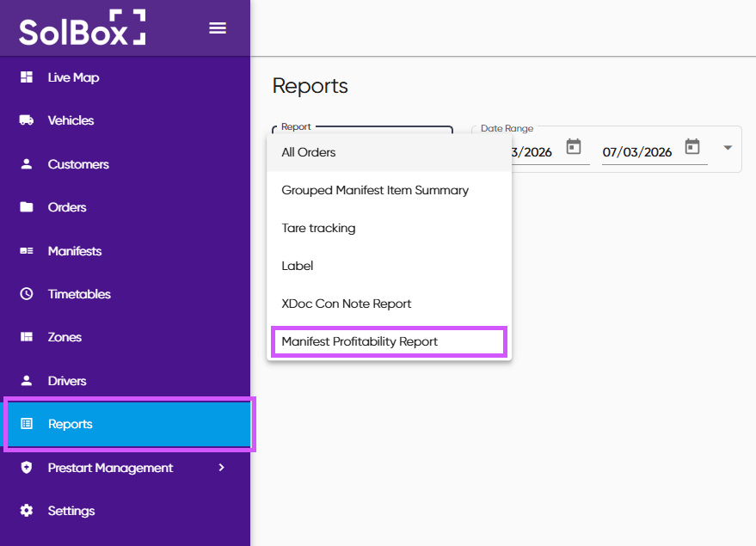Viewport: 756px width, 546px height.
Task: Click the end date 07/03/2026 field
Action: click(637, 152)
